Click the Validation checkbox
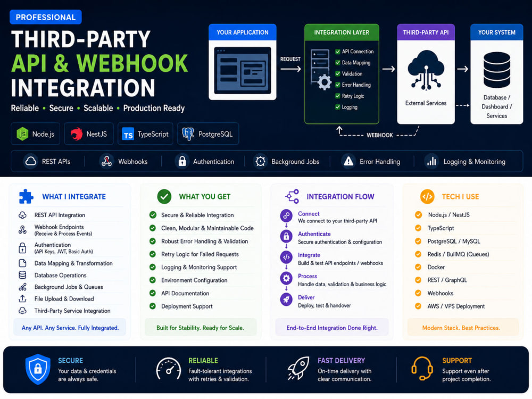The image size is (532, 399). point(338,73)
